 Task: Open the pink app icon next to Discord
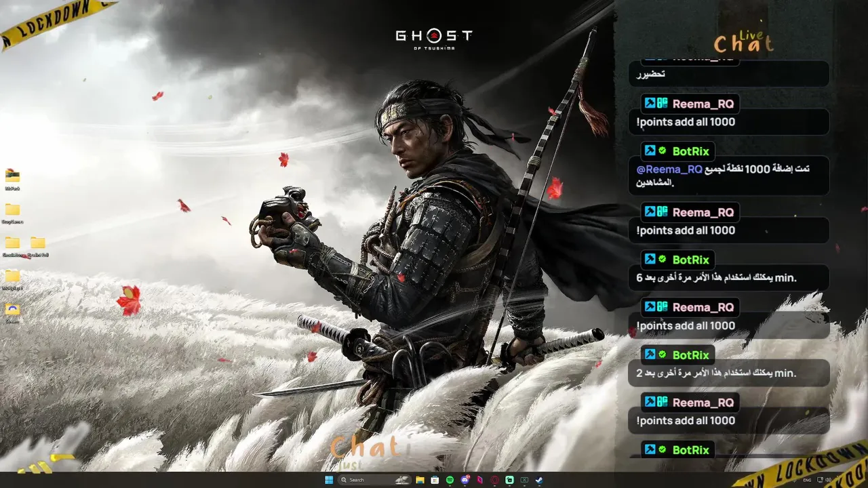click(x=479, y=480)
